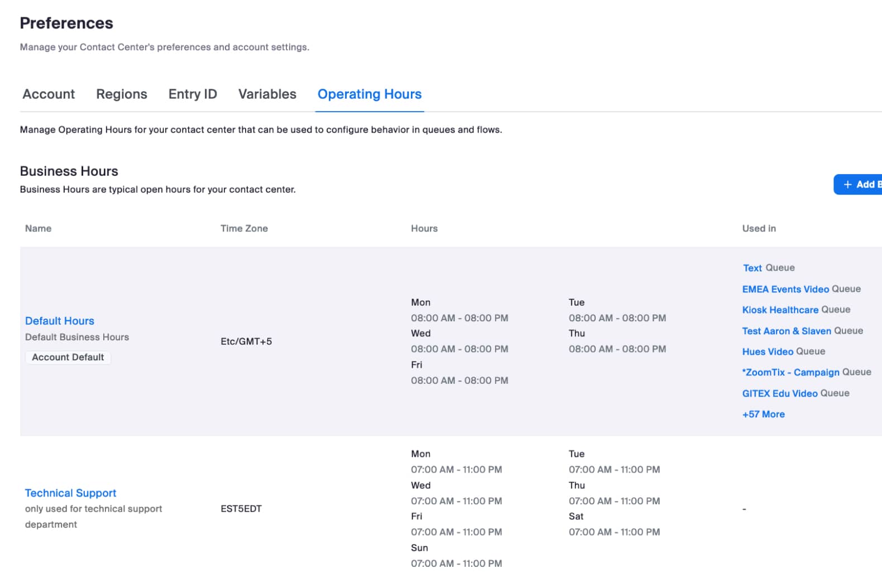Click the Name column header
This screenshot has width=882, height=588.
(38, 229)
